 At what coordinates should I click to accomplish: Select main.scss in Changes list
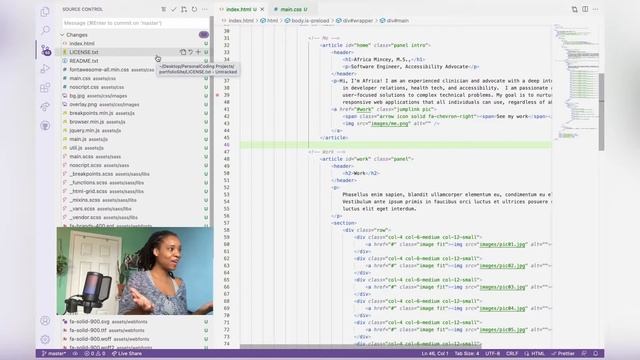(x=135, y=157)
